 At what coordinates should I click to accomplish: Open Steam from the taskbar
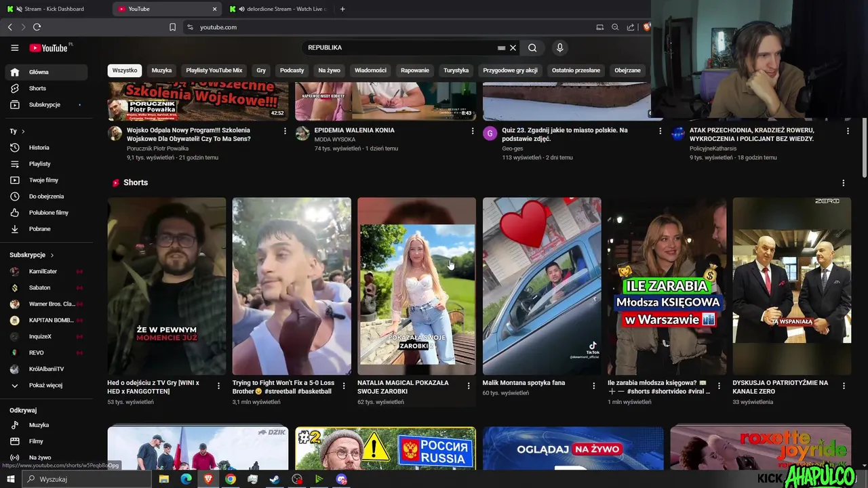point(275,479)
